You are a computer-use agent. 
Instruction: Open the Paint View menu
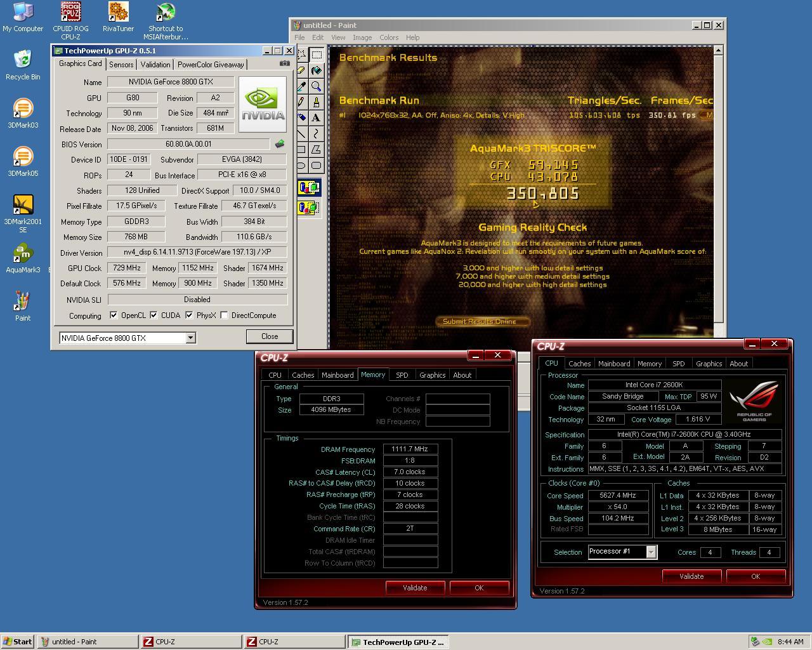(338, 37)
